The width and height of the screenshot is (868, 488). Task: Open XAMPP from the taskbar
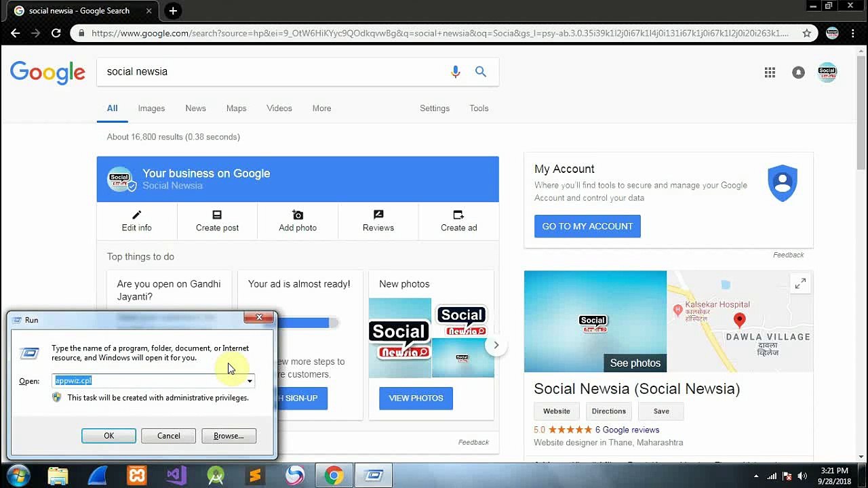(x=137, y=476)
